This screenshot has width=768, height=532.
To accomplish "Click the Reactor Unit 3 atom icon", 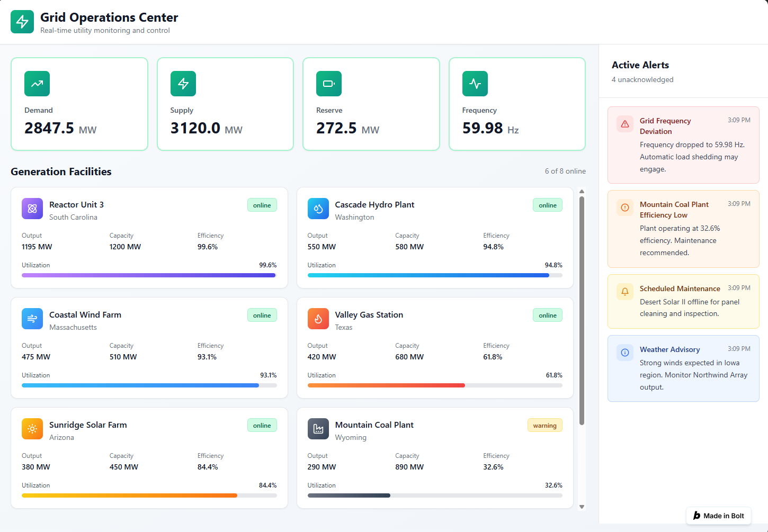I will [x=32, y=209].
